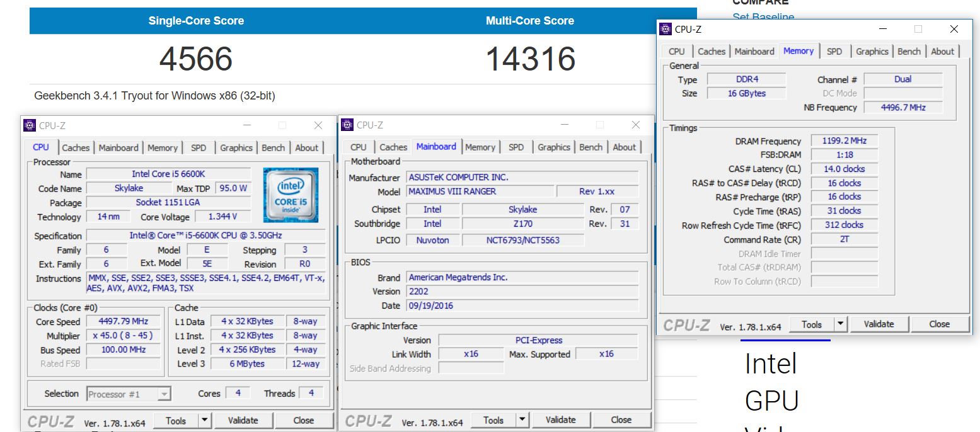Screen dimensions: 980x432
Task: Click the Set Baseline link
Action: tap(763, 17)
